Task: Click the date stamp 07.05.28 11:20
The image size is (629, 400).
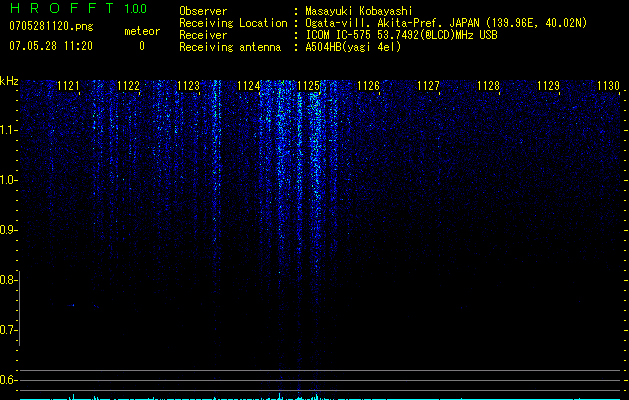Action: (51, 46)
